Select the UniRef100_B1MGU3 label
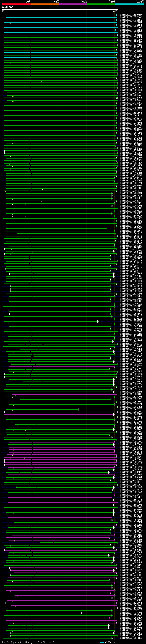 (131, 397)
